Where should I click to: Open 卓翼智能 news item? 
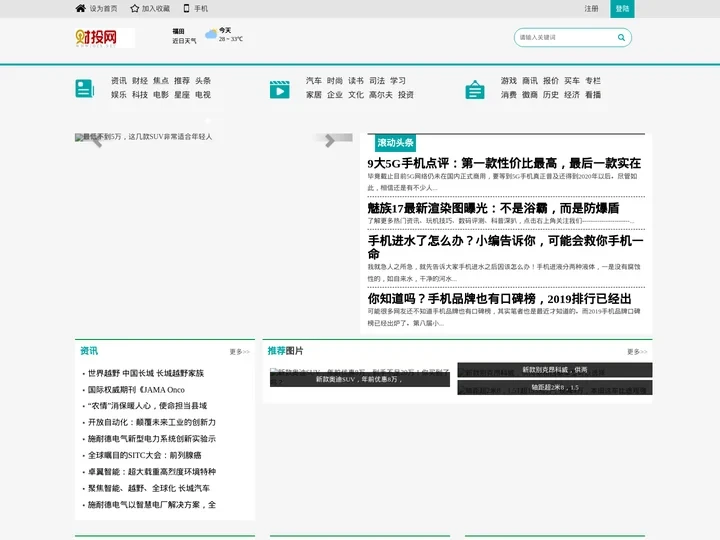[152, 472]
